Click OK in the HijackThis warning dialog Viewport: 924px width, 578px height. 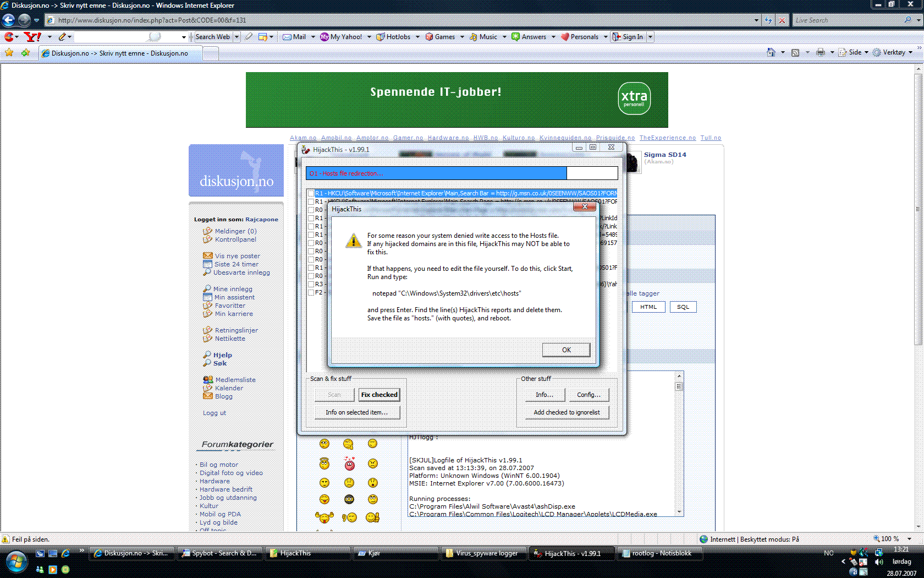pos(566,350)
